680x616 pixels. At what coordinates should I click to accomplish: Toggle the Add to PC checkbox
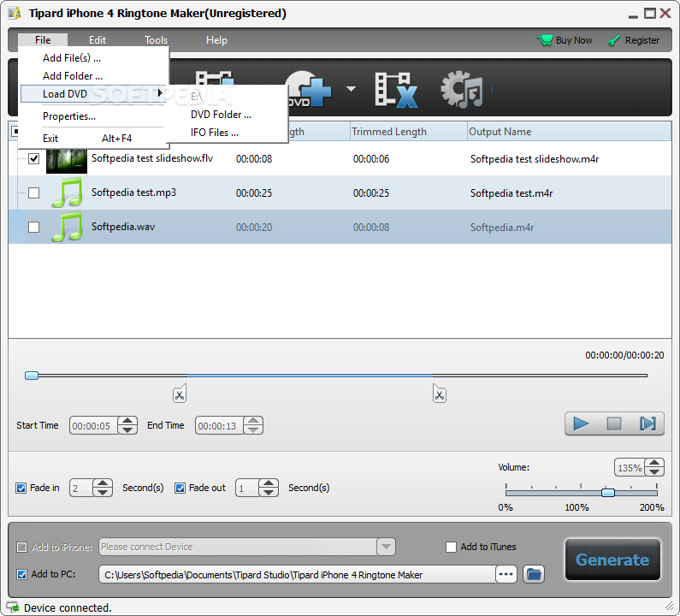[21, 574]
